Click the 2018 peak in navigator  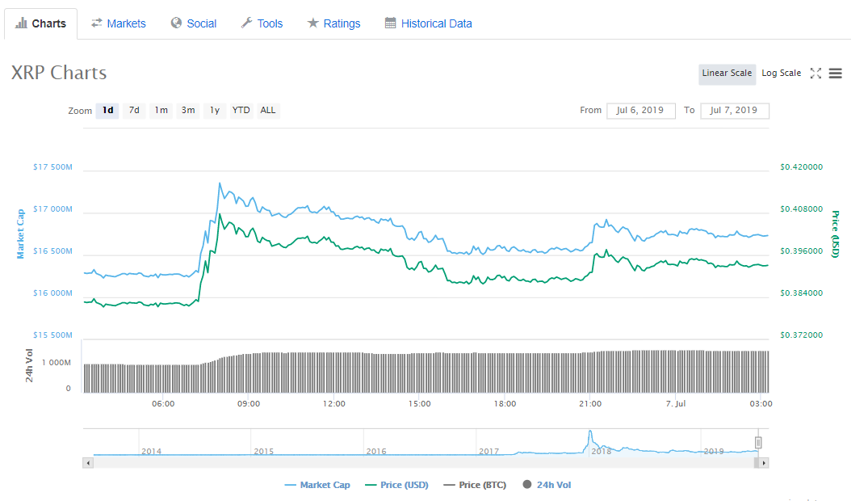590,432
